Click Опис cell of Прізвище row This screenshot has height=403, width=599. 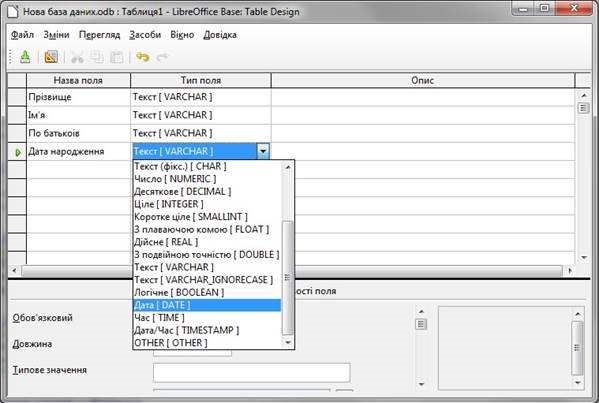click(x=423, y=97)
